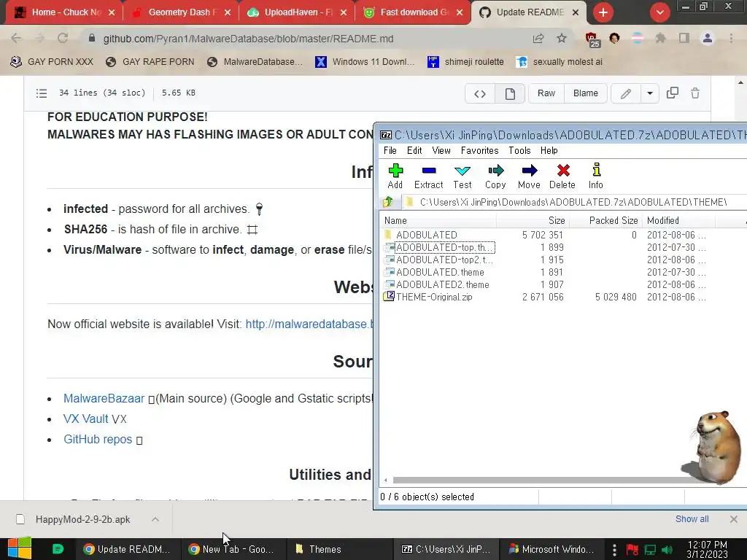Go back to the previous page
Viewport: 747px width, 560px height.
tap(16, 38)
